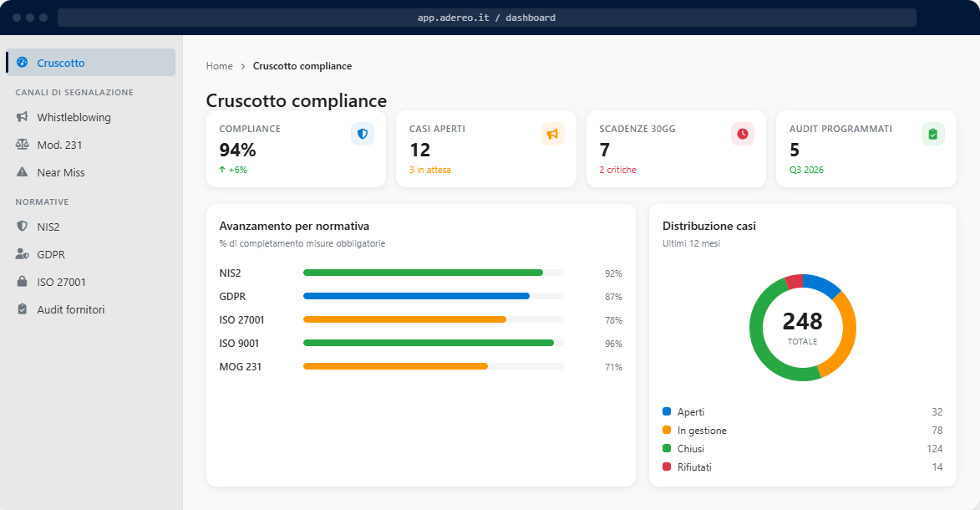Screen dimensions: 980x510
Task: Click the orange megaphone icon on Casi aperti card
Action: click(x=552, y=134)
